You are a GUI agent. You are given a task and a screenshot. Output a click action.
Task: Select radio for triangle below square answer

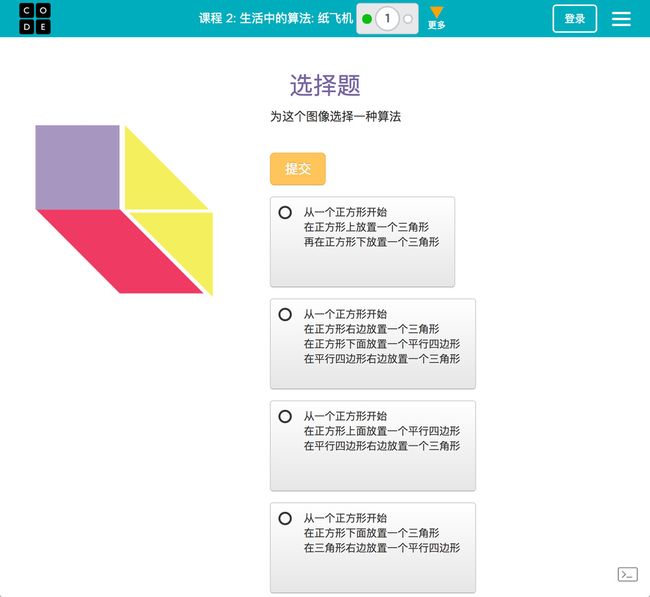pyautogui.click(x=285, y=518)
